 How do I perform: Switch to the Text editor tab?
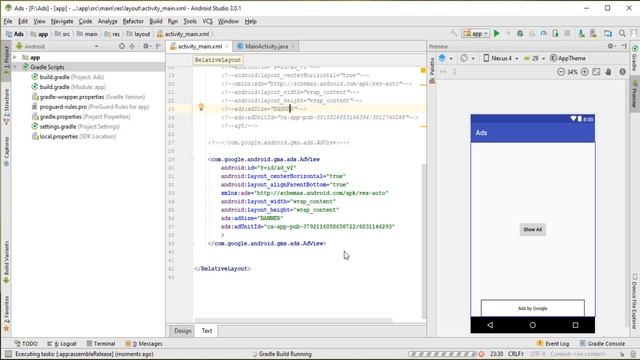207,331
